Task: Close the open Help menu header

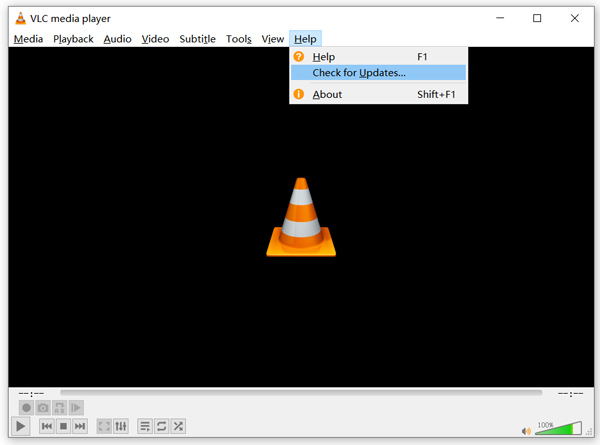Action: pyautogui.click(x=305, y=39)
